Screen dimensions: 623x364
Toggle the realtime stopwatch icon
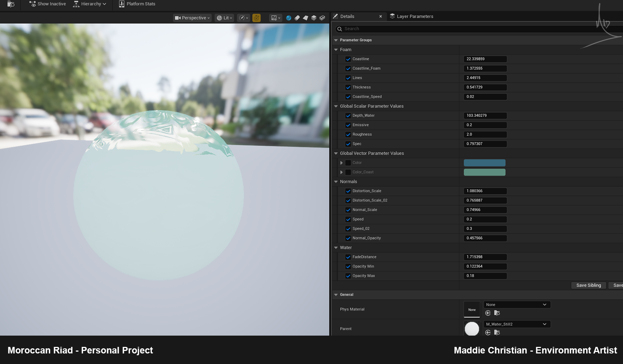[x=256, y=18]
